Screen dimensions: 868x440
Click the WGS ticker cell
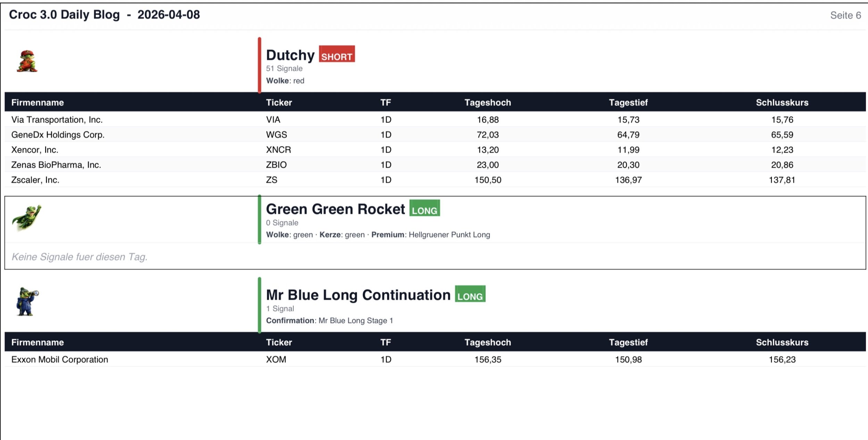tap(276, 135)
